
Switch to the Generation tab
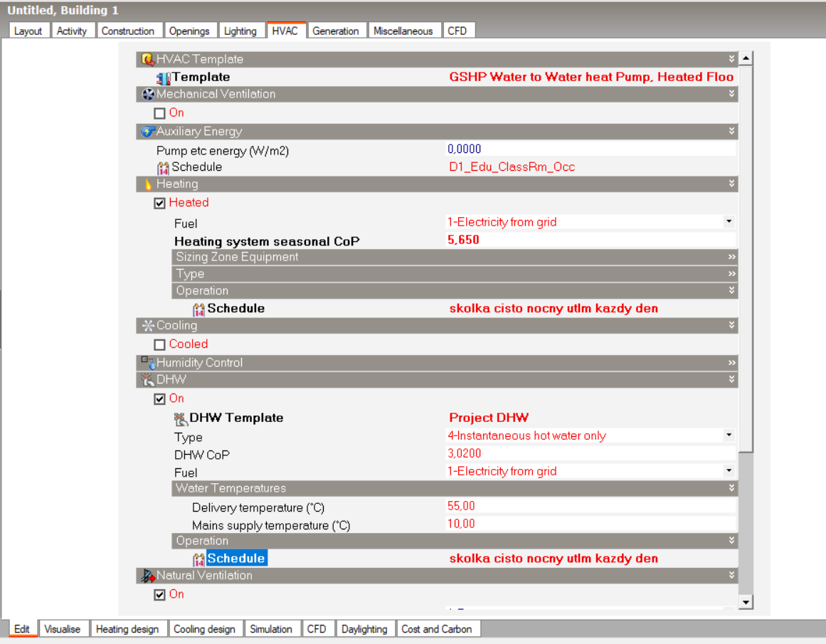pyautogui.click(x=336, y=31)
